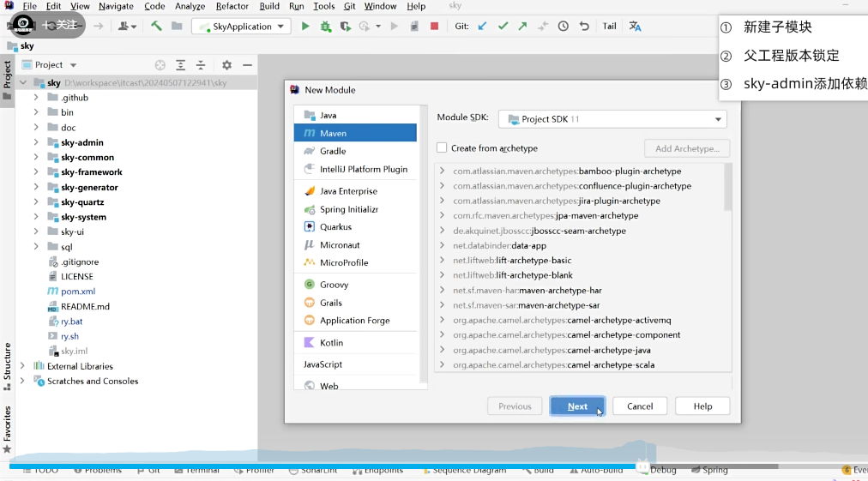Commit changes with the green checkmark
The width and height of the screenshot is (868, 481).
503,26
